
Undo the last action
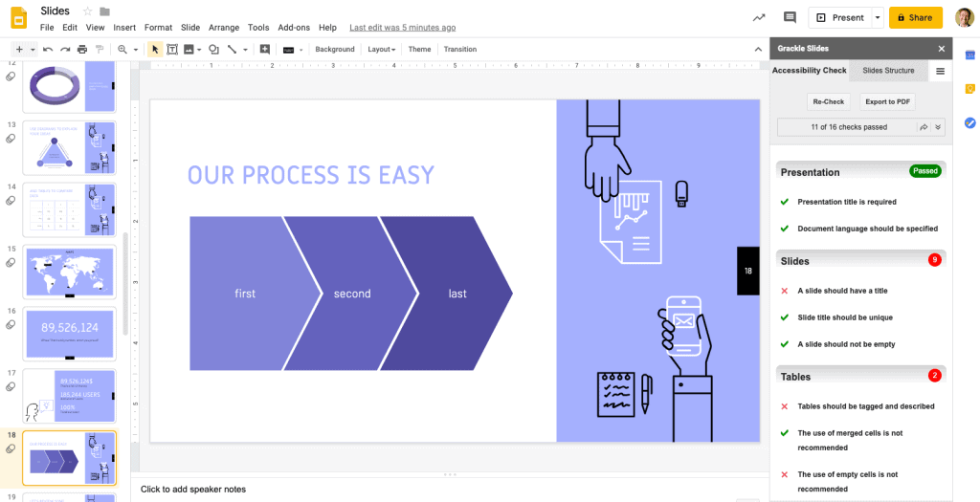click(48, 50)
